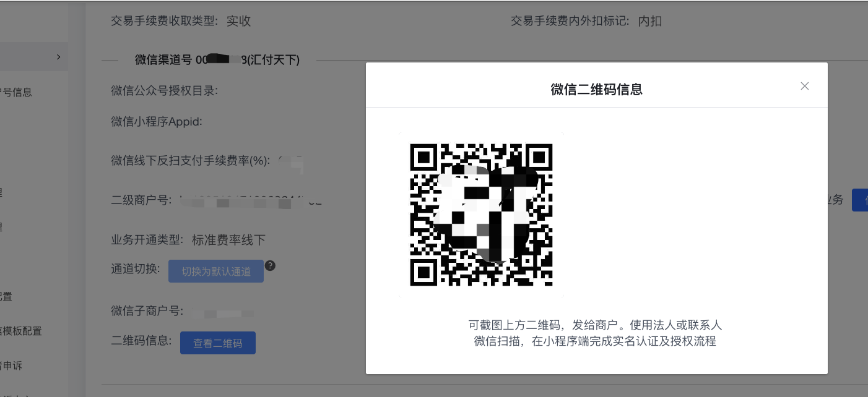Select 交易手续费收取类型: 实收 text

pyautogui.click(x=181, y=21)
